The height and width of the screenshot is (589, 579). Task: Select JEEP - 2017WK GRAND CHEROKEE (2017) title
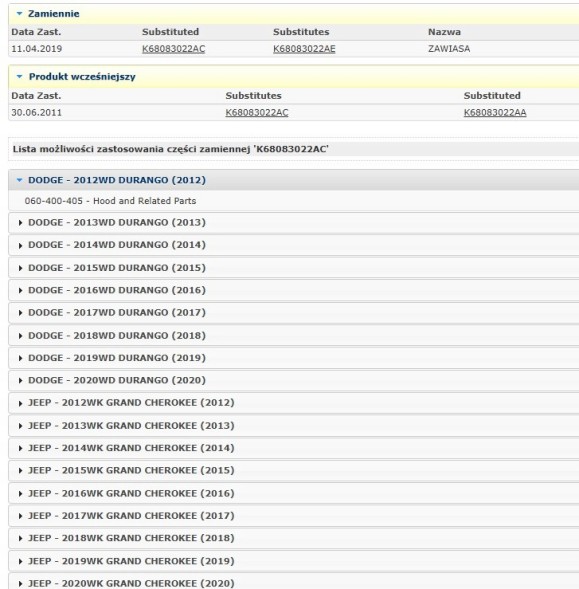click(131, 516)
